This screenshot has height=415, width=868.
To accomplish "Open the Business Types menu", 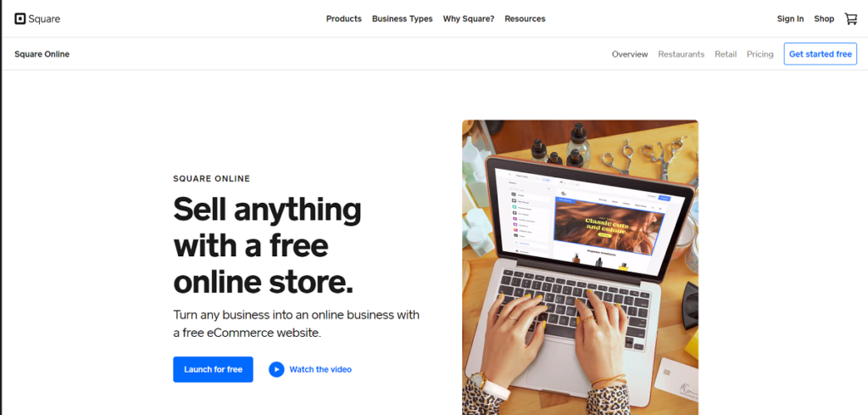I will point(403,19).
